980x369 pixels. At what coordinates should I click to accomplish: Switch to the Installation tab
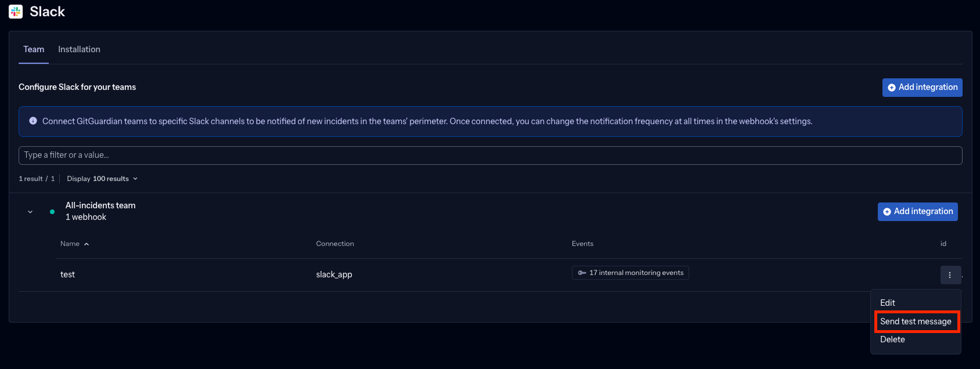pos(79,49)
